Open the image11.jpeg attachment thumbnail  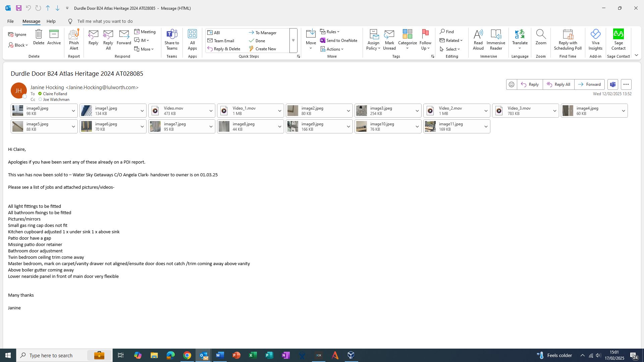tap(430, 126)
